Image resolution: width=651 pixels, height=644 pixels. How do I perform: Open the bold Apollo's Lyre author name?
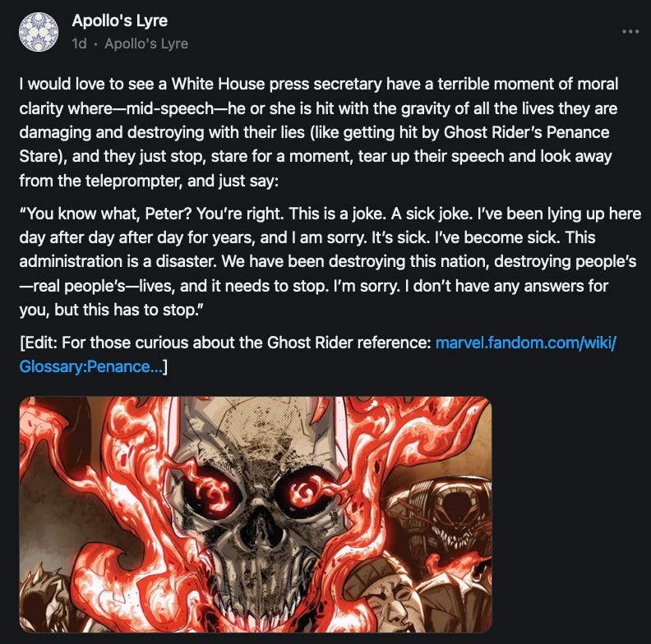tap(119, 21)
